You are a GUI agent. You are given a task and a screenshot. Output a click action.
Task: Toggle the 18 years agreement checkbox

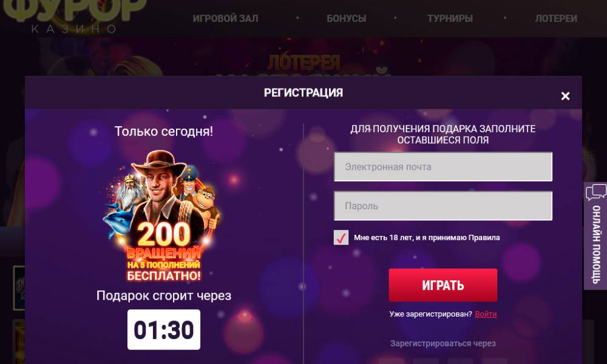tap(341, 237)
